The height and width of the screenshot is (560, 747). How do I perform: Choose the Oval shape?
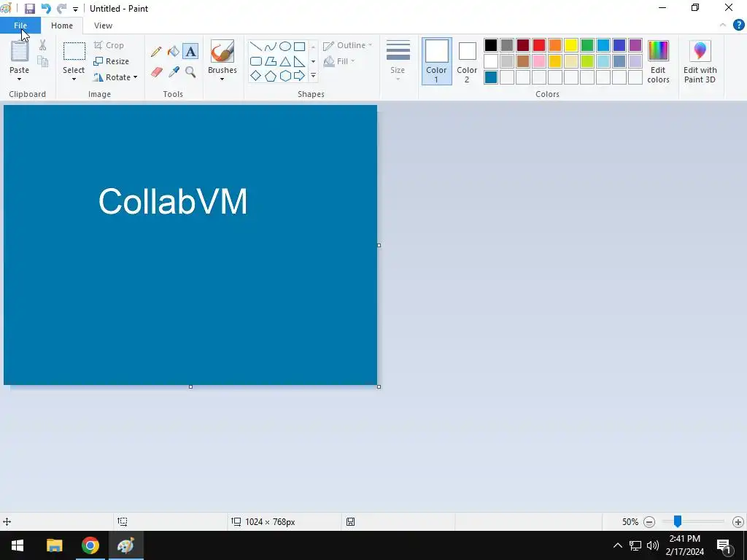(x=285, y=46)
